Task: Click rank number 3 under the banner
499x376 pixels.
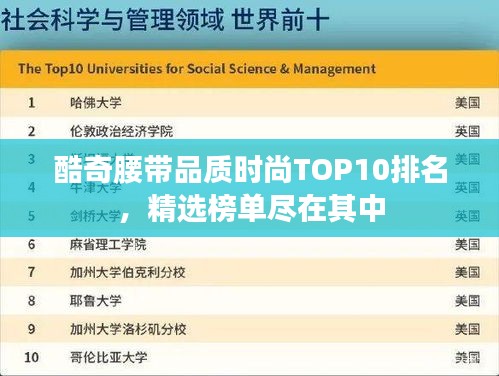Action: [31, 159]
